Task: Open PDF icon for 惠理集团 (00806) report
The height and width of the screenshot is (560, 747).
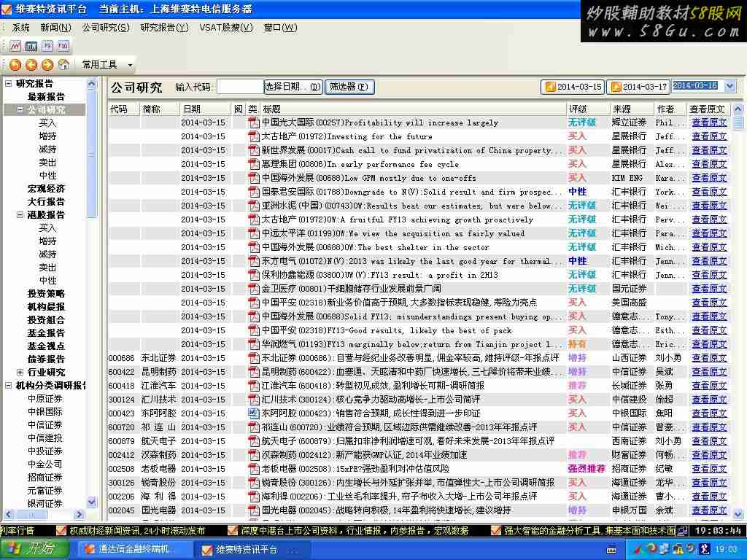Action: click(x=254, y=164)
